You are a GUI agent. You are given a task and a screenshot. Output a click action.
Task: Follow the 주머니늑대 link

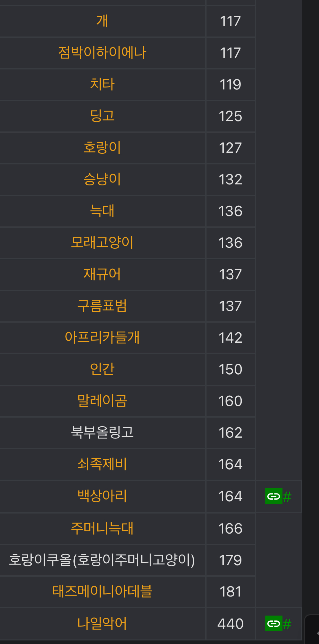[x=102, y=528]
